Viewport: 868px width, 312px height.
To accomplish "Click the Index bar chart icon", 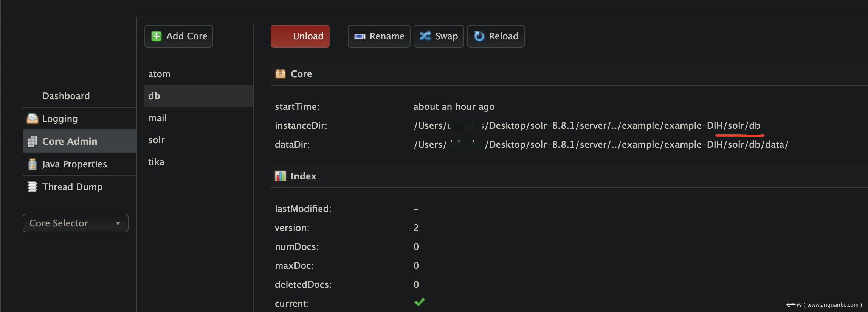I will [x=281, y=176].
